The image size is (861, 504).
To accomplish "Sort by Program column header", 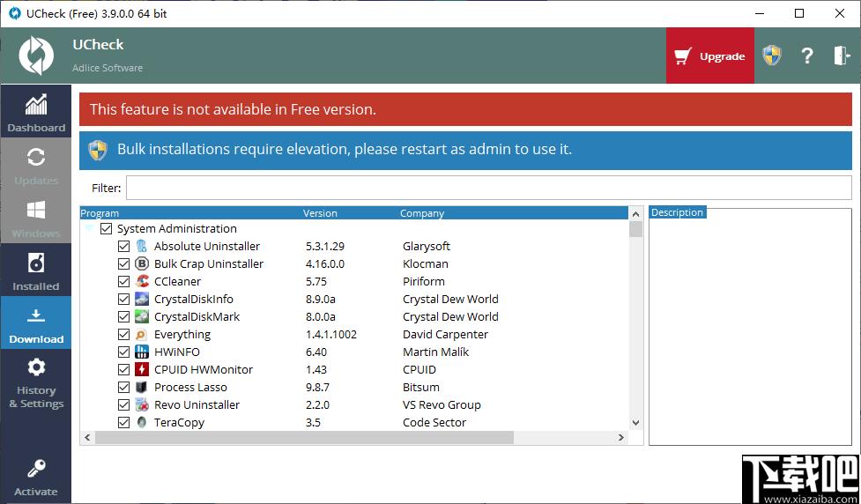I will pyautogui.click(x=100, y=213).
